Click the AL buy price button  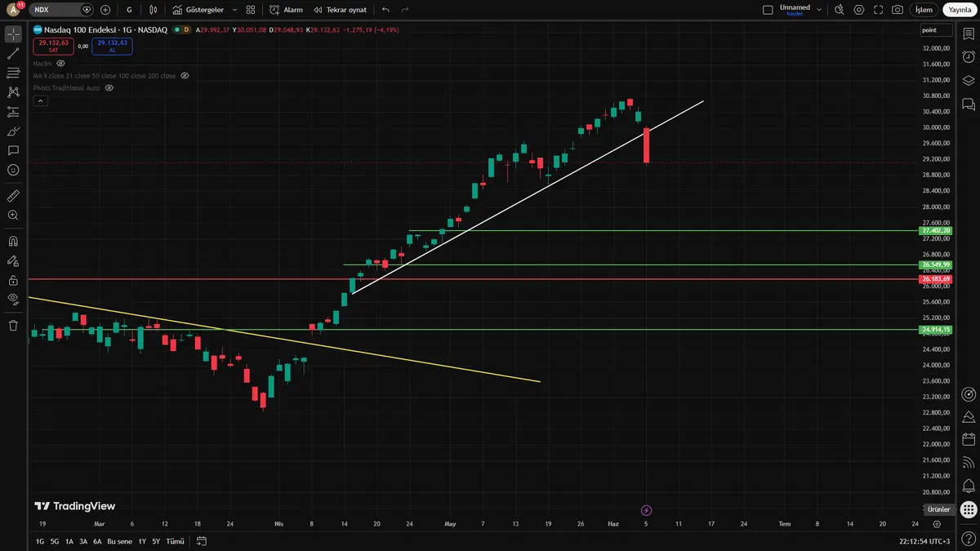[112, 46]
